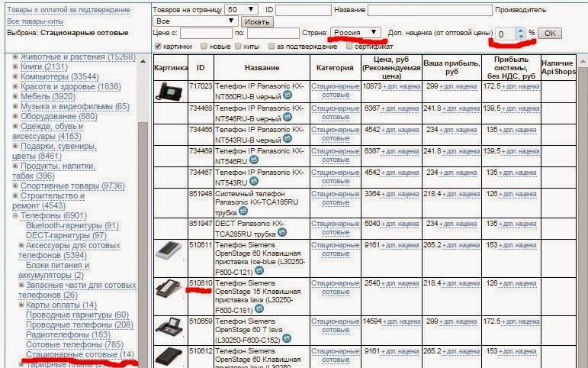Screen dimensions: 588x368
Task: Click info icon beside KX-NT546RU product 734469
Action: (254, 160)
